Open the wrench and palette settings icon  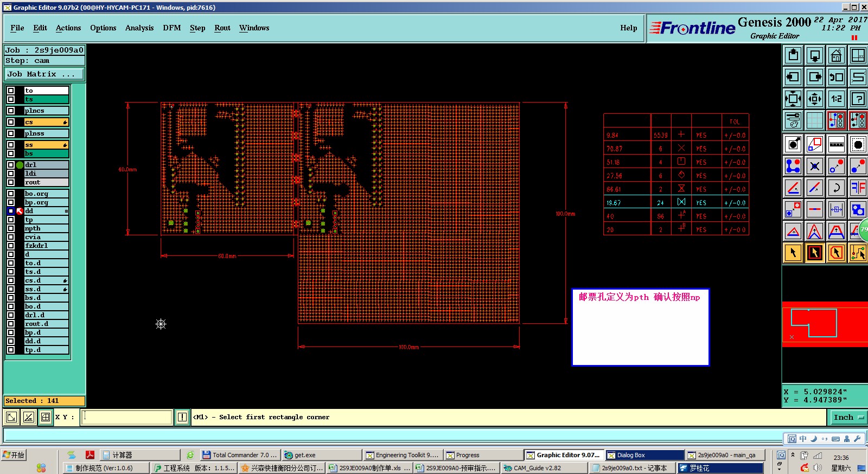pos(793,120)
